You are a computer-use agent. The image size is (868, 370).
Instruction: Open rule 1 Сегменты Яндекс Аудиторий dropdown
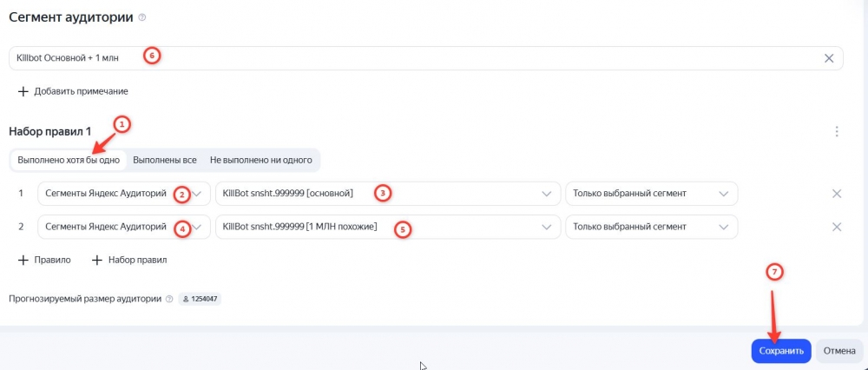tap(124, 194)
